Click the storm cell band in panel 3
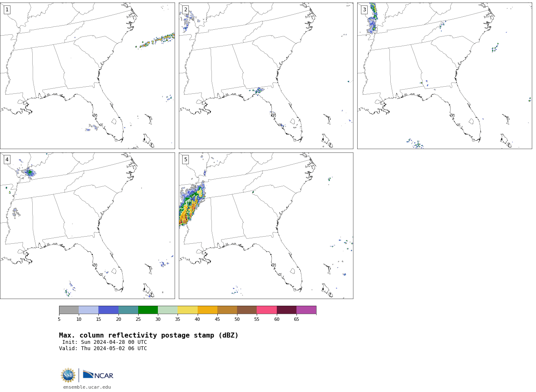The image size is (536, 392). pos(372,19)
